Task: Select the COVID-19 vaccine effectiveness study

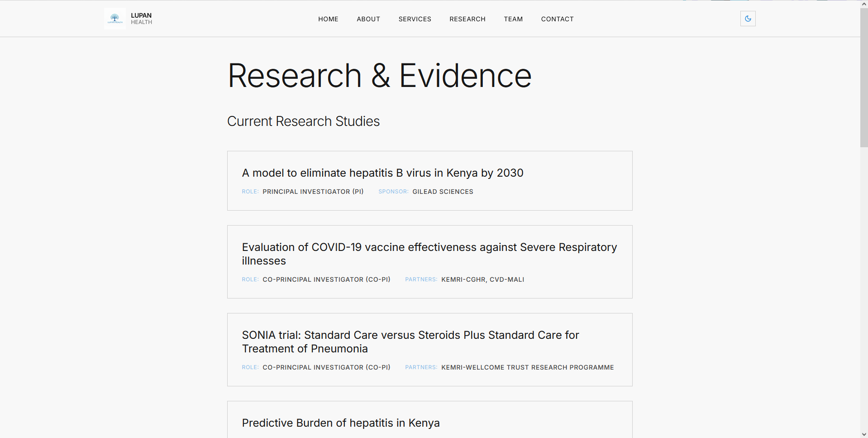Action: [x=429, y=254]
